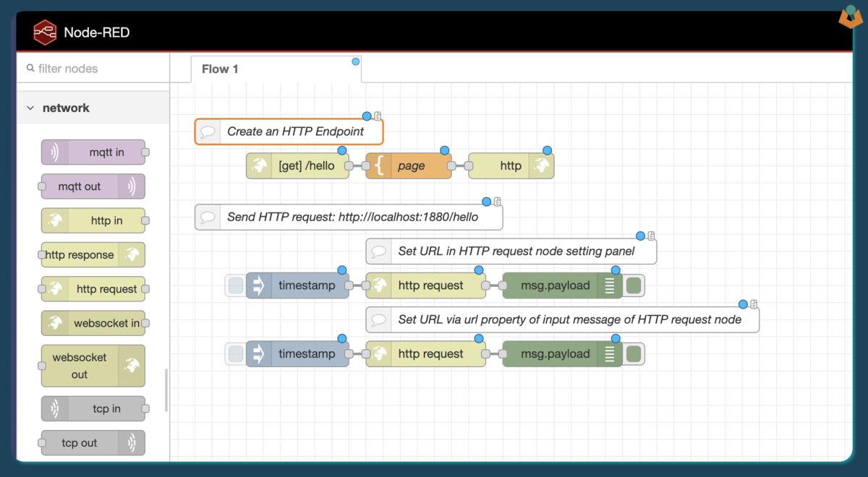This screenshot has width=868, height=477.
Task: Click the [get] /hello node in flow
Action: [297, 166]
